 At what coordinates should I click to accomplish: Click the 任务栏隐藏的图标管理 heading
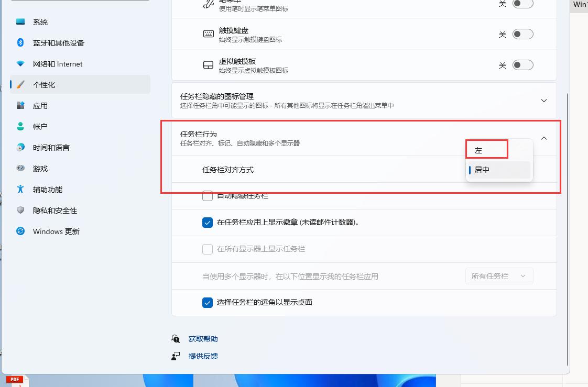click(217, 97)
